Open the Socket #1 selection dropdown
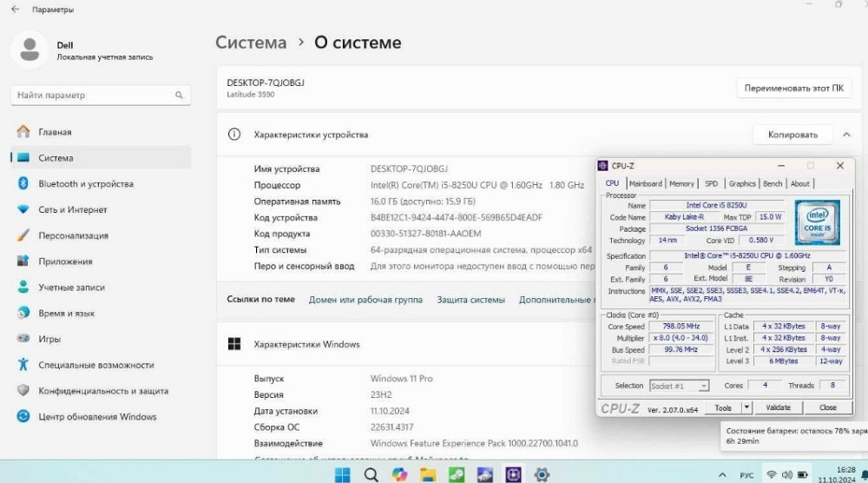Image resolution: width=868 pixels, height=483 pixels. [703, 386]
